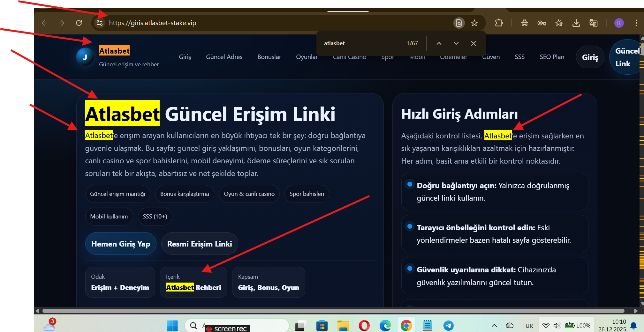Viewport: 644px width, 332px height.
Task: Click the find-in-page icon in address bar
Action: coord(459,23)
